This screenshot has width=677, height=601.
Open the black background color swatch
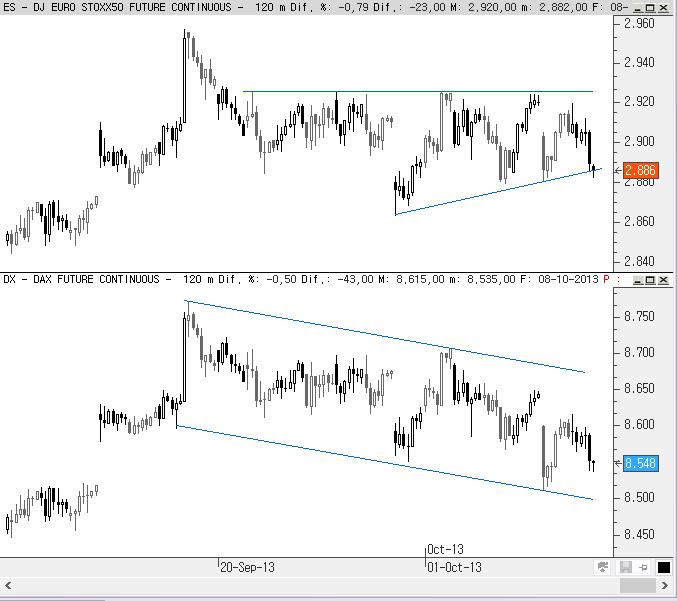click(x=664, y=567)
